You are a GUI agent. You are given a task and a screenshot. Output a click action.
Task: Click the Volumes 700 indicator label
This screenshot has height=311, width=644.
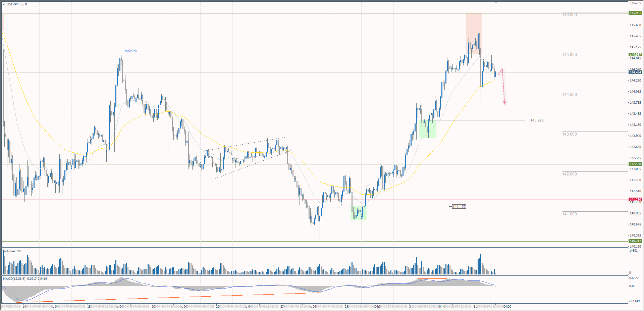tap(12, 251)
